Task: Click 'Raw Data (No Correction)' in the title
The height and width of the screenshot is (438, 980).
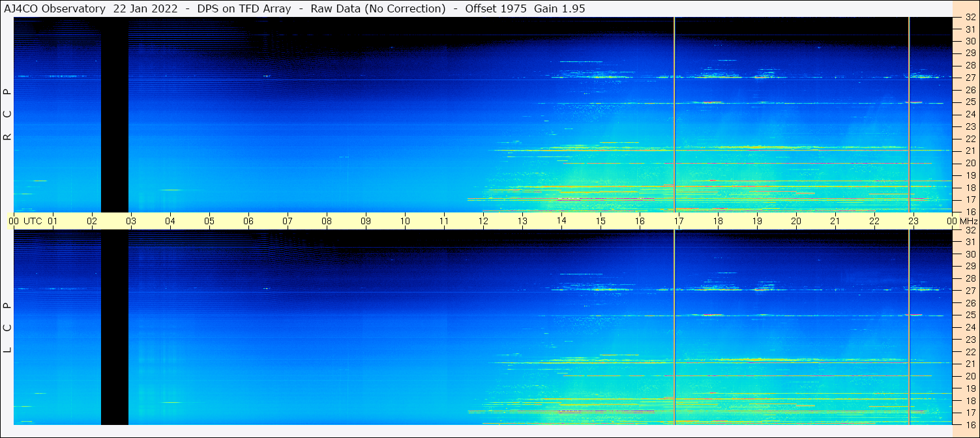Action: coord(378,8)
